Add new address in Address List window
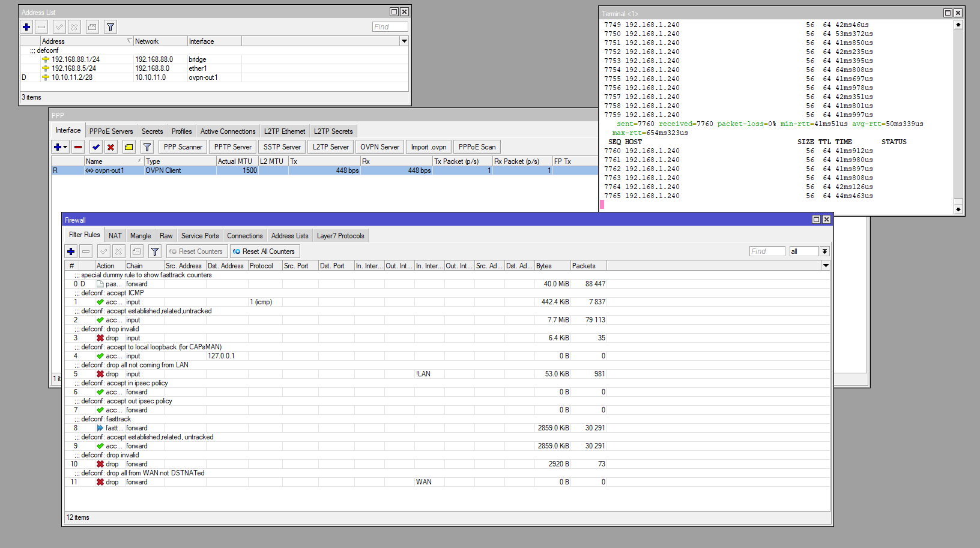The image size is (980, 548). coord(26,27)
